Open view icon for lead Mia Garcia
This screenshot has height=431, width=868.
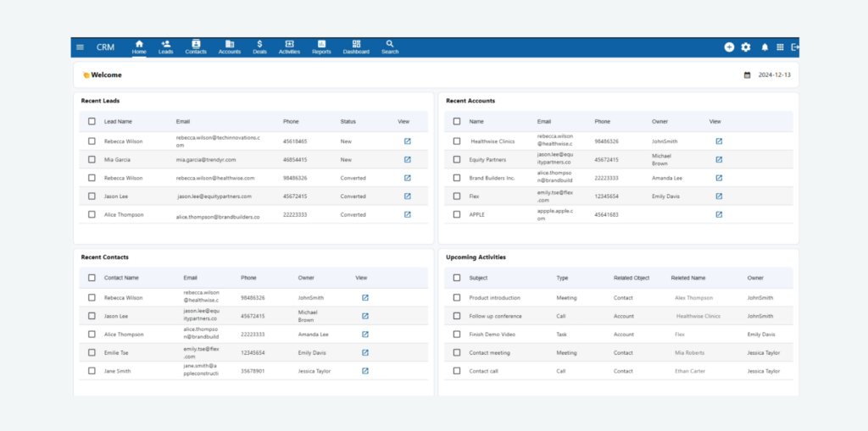[407, 159]
